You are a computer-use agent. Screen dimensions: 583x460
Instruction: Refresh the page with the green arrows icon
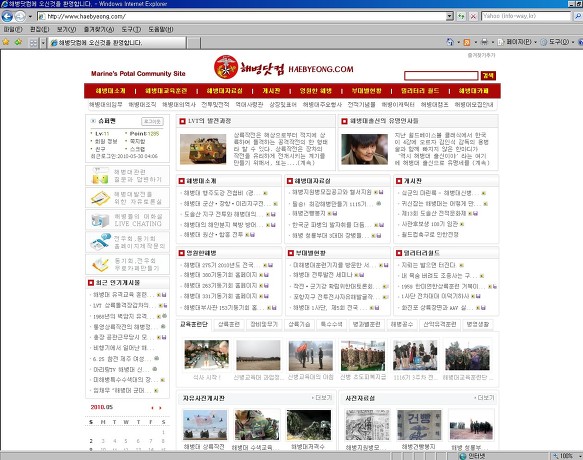461,16
